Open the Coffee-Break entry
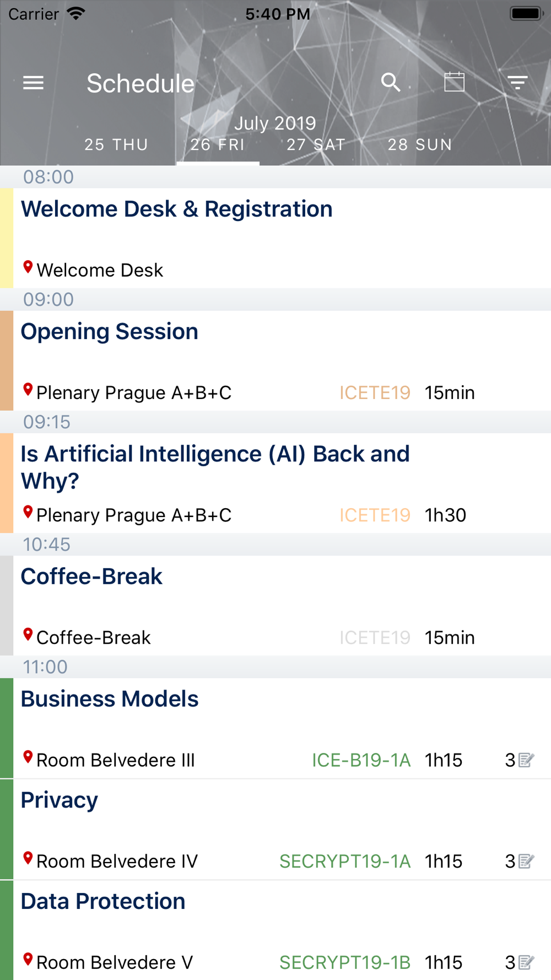The height and width of the screenshot is (980, 551). [x=91, y=577]
